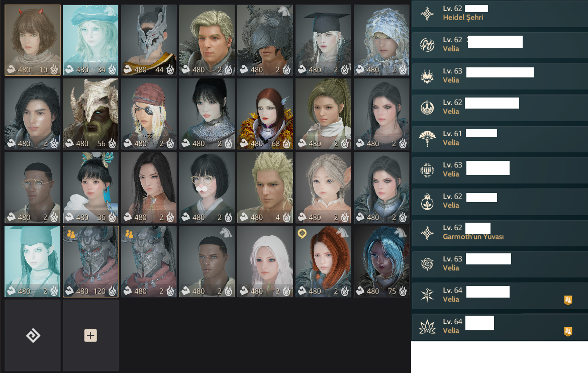
Task: Click the diamond icon in the empty slot
Action: tap(33, 335)
